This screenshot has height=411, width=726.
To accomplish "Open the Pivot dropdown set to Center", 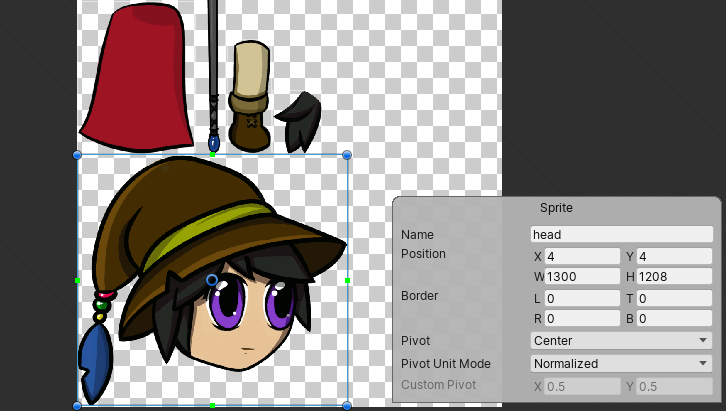I will (x=621, y=341).
